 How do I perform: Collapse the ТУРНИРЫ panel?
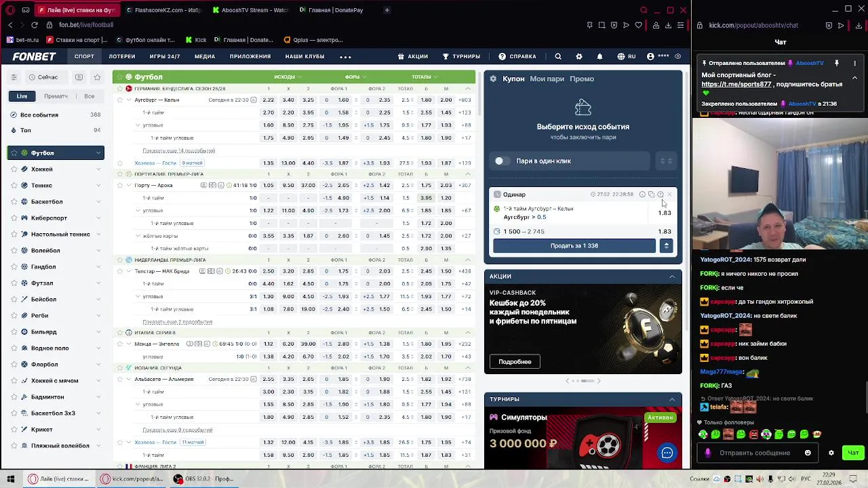tap(672, 399)
